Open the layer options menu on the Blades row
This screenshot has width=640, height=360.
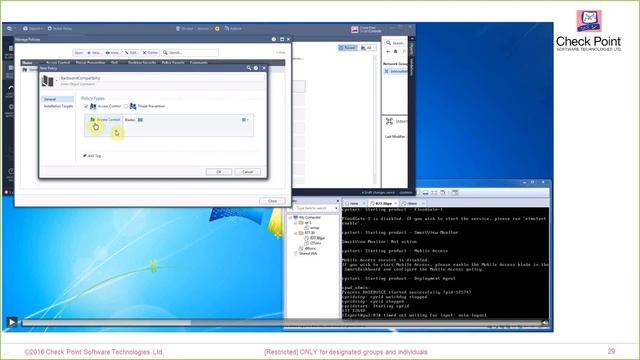coord(245,120)
